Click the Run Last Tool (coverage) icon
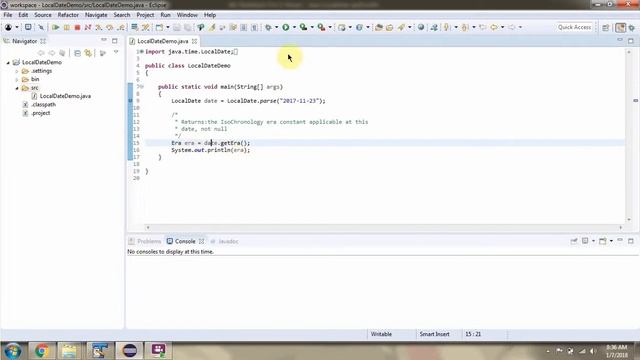640x360 pixels. click(303, 27)
